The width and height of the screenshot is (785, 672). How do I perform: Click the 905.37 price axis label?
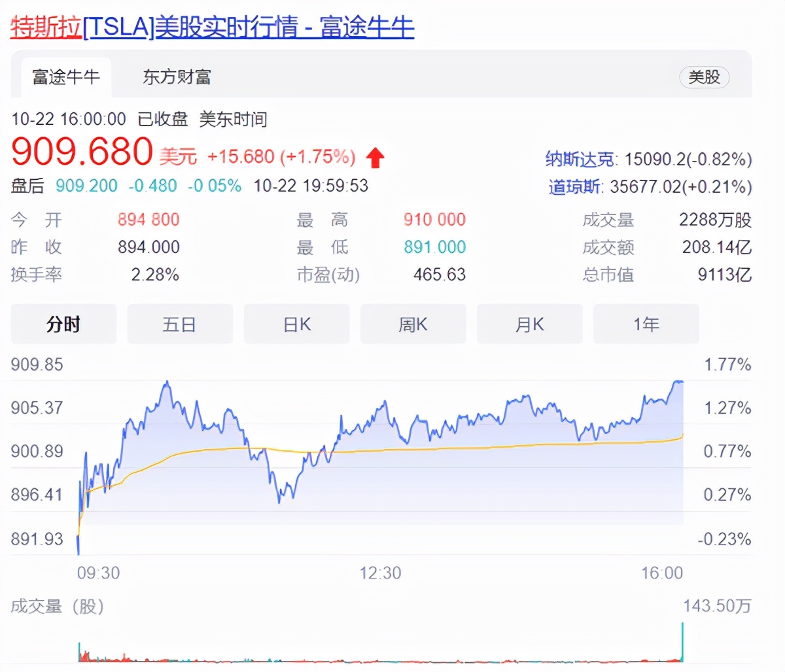37,408
